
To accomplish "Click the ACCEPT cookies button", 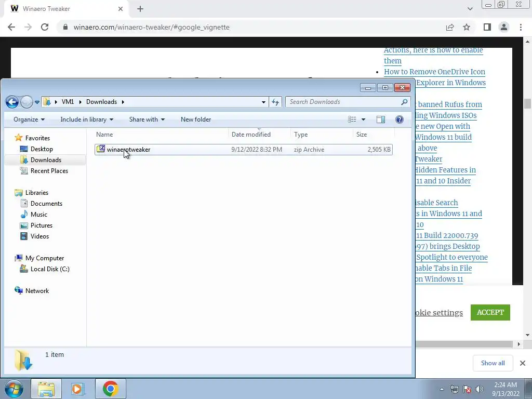I will tap(490, 312).
